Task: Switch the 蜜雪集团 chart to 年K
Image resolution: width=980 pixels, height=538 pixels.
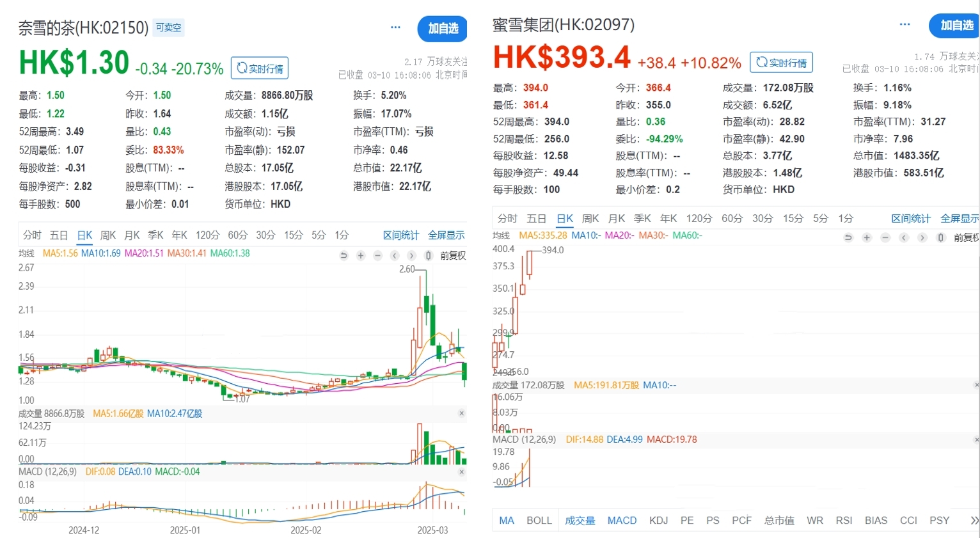Action: pos(668,218)
